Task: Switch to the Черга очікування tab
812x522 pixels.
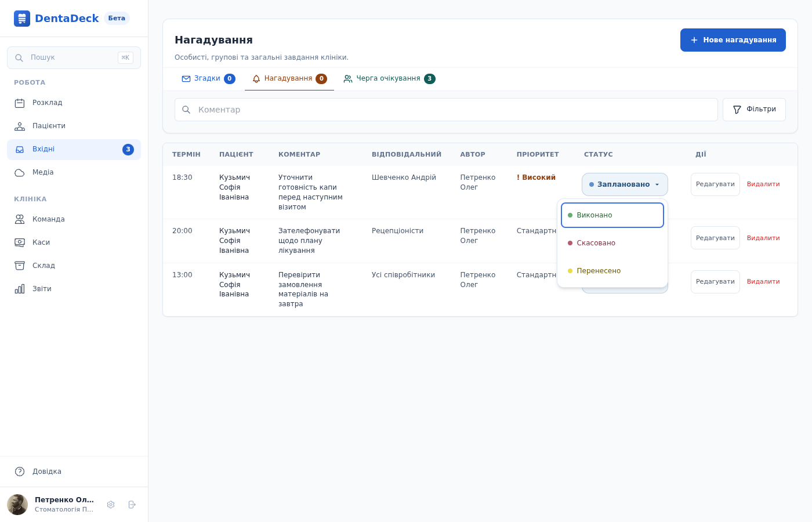Action: click(x=389, y=79)
